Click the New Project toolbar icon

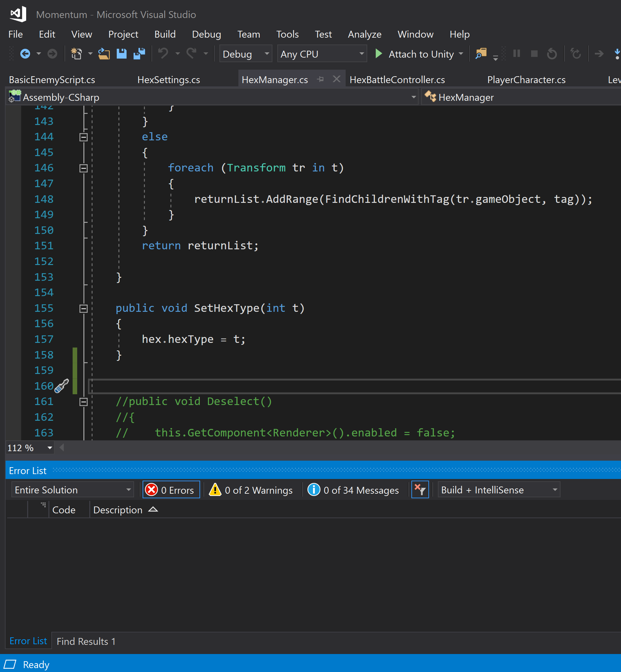tap(76, 54)
